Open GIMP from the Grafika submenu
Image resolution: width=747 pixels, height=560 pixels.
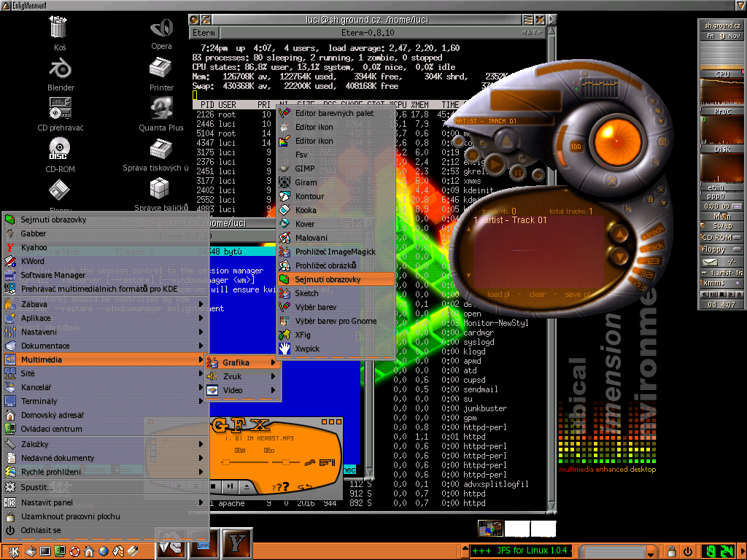coord(336,168)
